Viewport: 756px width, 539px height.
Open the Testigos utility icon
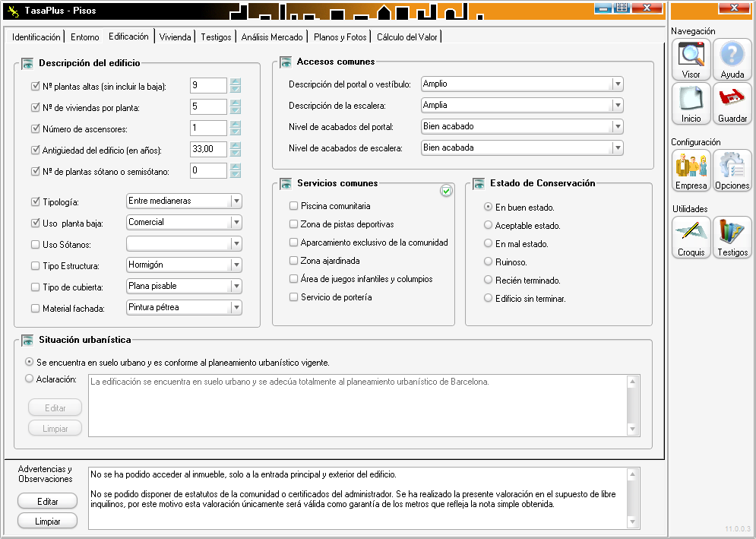click(x=732, y=237)
